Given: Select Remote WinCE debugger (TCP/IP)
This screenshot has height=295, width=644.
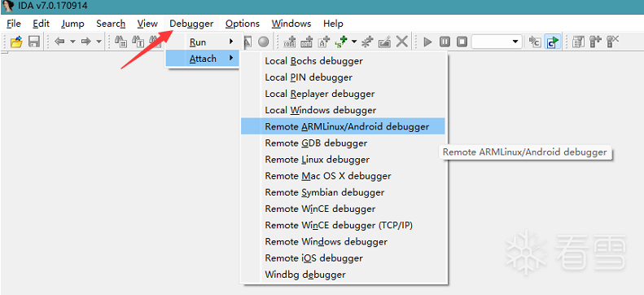Looking at the screenshot, I should point(343,225).
